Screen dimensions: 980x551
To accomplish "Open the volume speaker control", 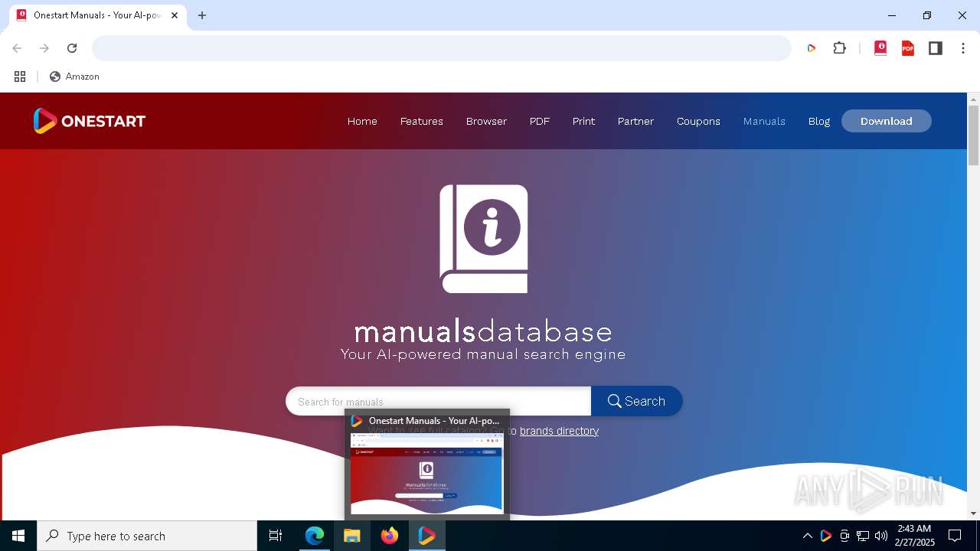I will (x=881, y=536).
